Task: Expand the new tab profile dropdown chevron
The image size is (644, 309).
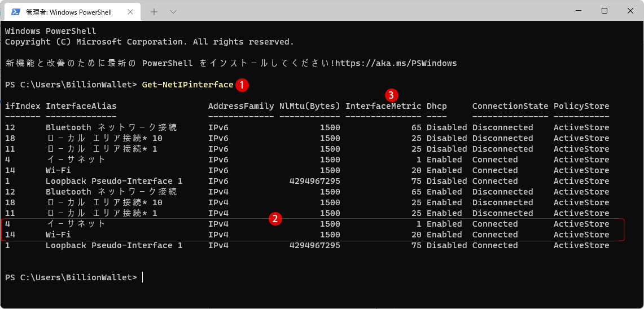Action: (173, 11)
